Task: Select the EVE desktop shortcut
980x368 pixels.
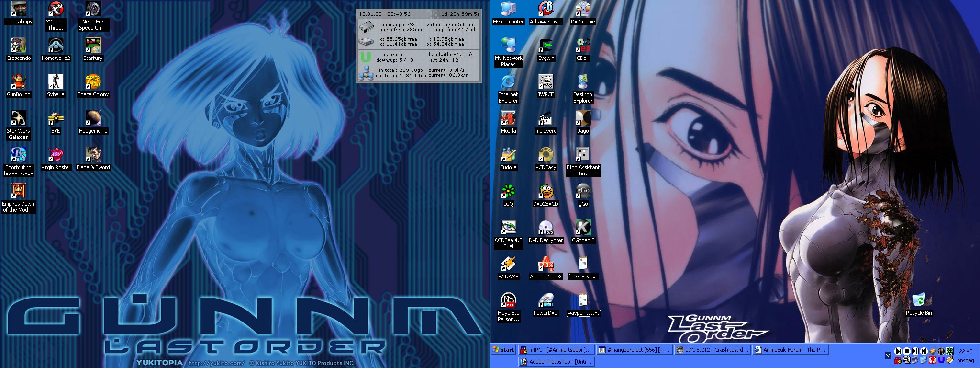Action: pos(56,122)
